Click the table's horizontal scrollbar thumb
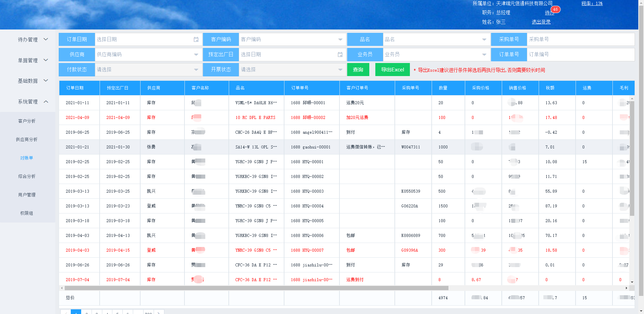644x314 pixels. 256,288
